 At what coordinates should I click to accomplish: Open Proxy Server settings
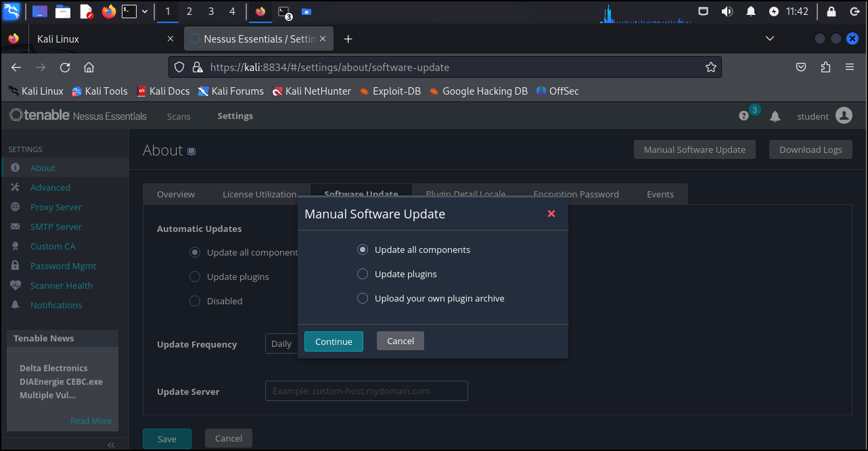click(x=64, y=207)
